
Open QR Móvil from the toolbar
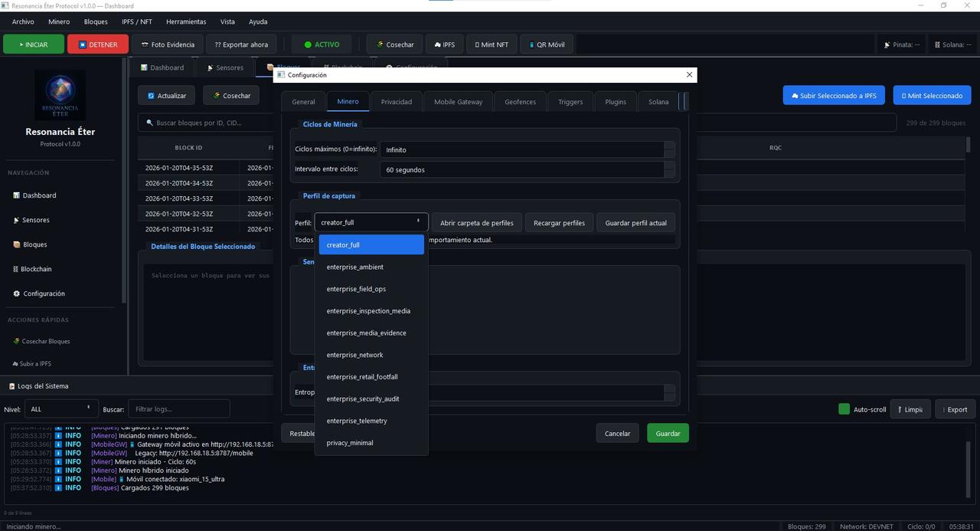(x=546, y=44)
